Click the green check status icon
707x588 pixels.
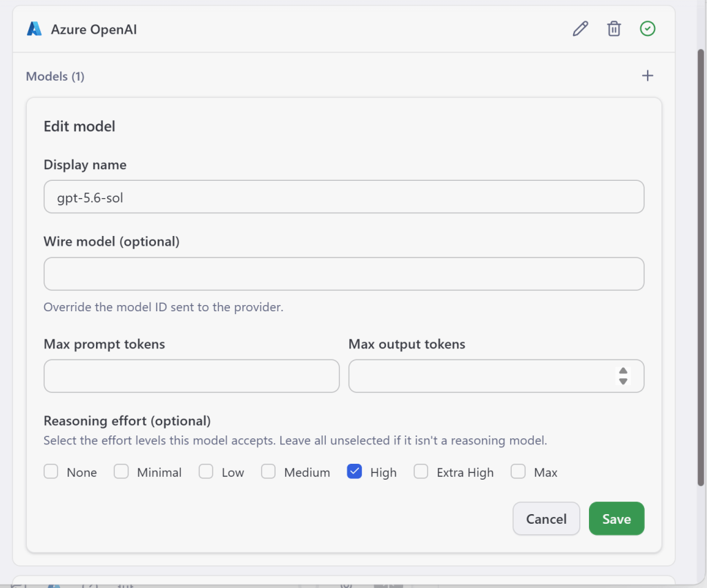[648, 29]
